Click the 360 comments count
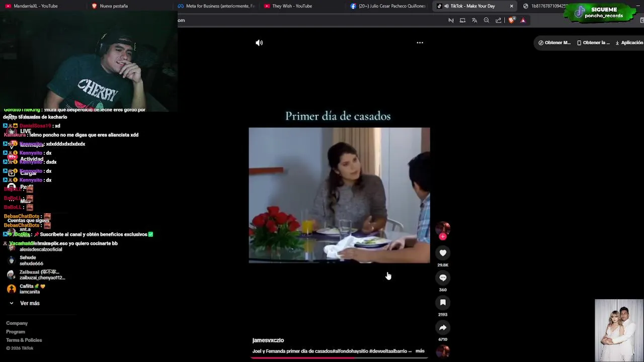 [x=443, y=290]
